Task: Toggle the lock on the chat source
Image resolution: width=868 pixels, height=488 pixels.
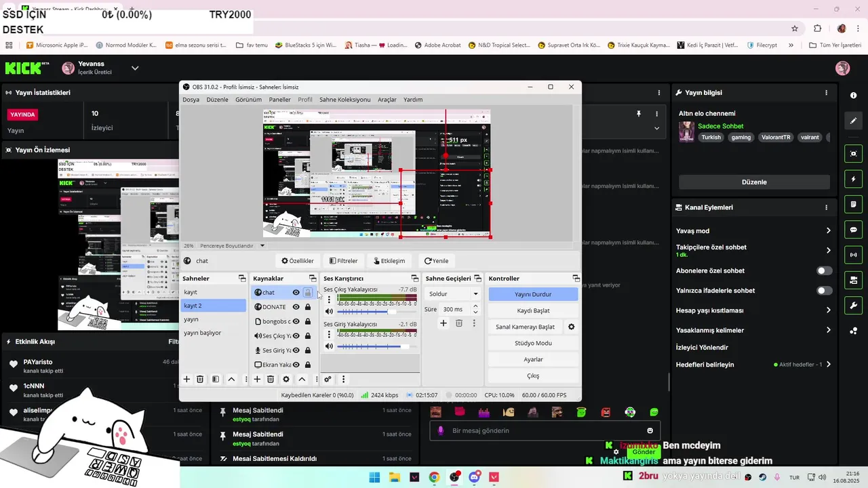Action: point(308,293)
